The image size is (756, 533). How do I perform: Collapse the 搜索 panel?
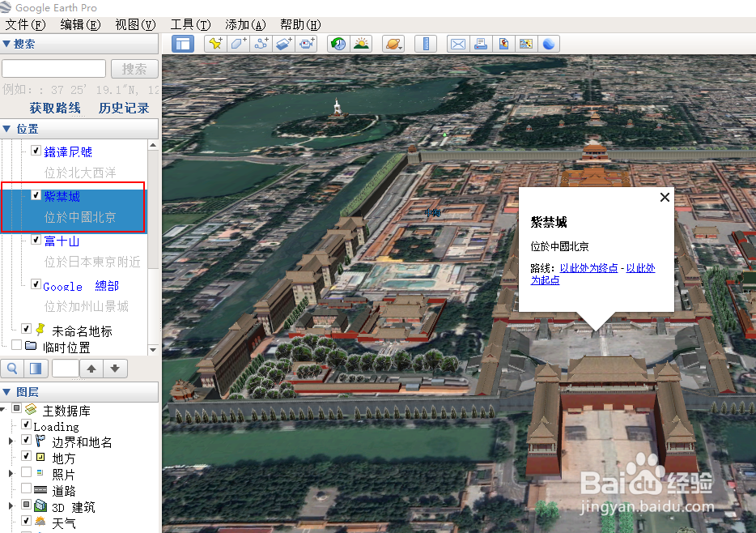pos(6,44)
